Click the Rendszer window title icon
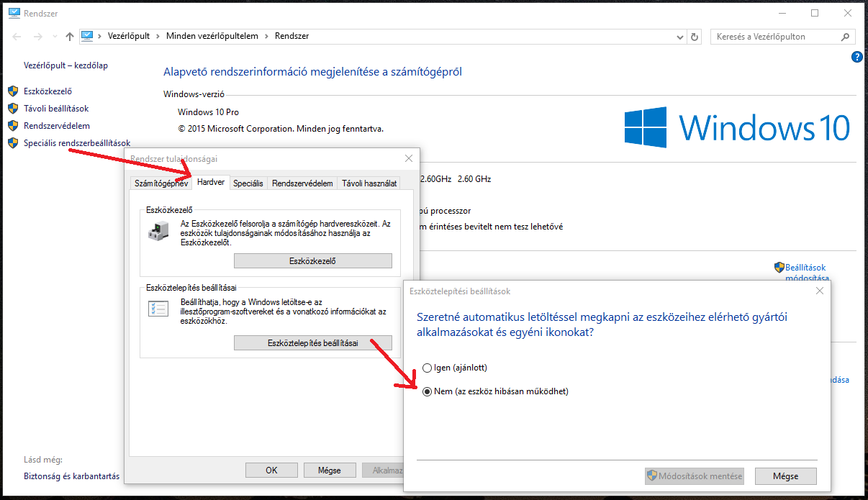The height and width of the screenshot is (500, 868). tap(14, 13)
